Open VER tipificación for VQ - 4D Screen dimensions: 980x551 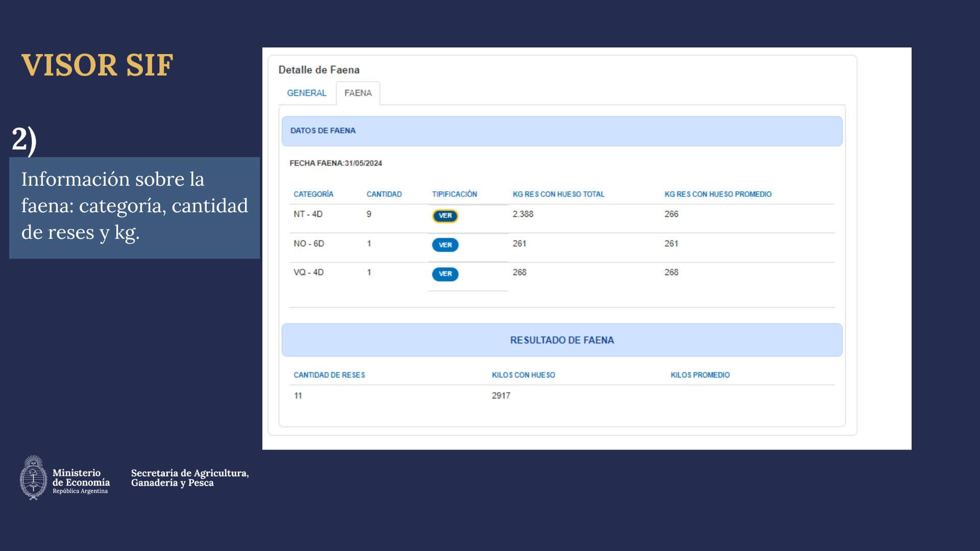click(x=445, y=274)
